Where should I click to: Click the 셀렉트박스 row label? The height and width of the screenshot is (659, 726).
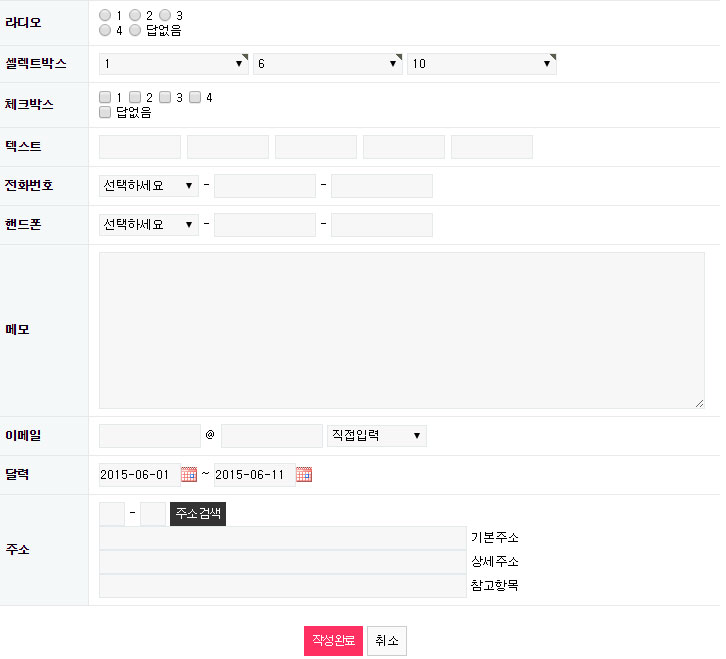point(36,63)
